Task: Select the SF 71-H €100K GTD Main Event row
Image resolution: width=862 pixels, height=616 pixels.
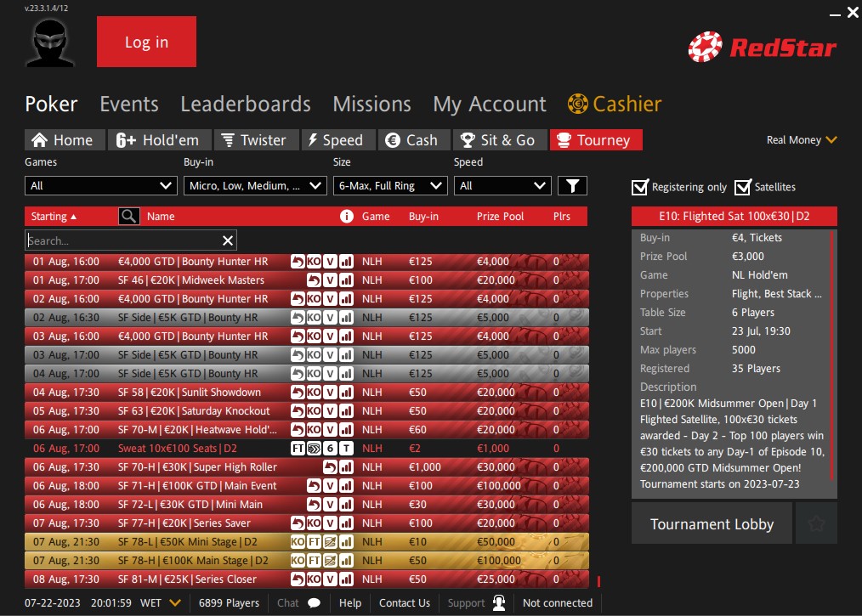Action: click(x=307, y=486)
